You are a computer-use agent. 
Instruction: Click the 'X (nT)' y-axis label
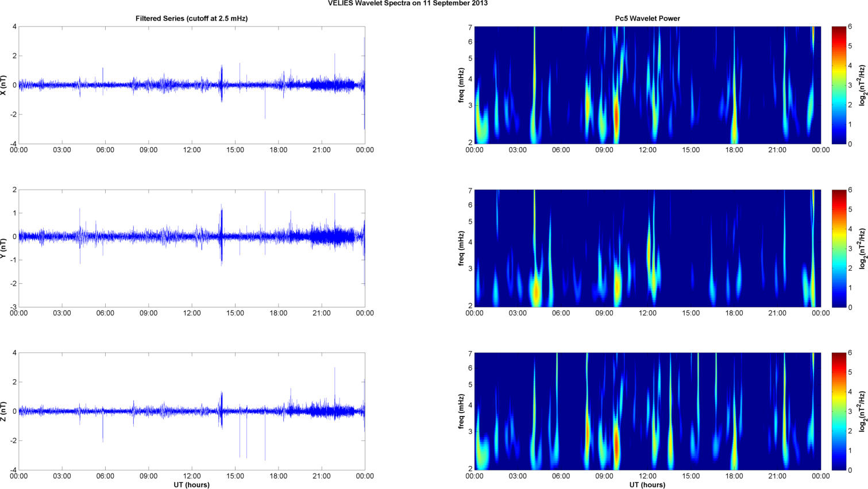pyautogui.click(x=4, y=85)
